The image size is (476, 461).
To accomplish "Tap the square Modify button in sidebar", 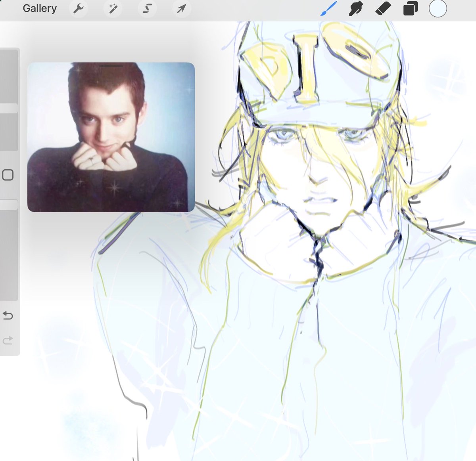I will coord(8,175).
